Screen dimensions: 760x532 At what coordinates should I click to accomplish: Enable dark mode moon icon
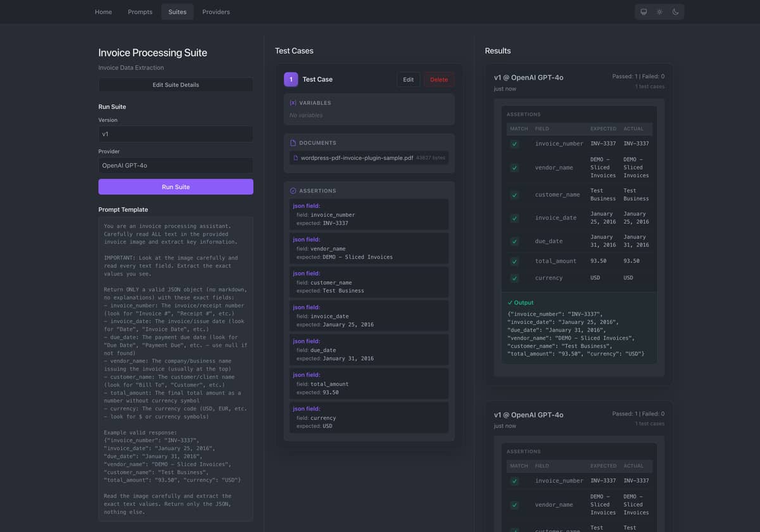pos(675,12)
